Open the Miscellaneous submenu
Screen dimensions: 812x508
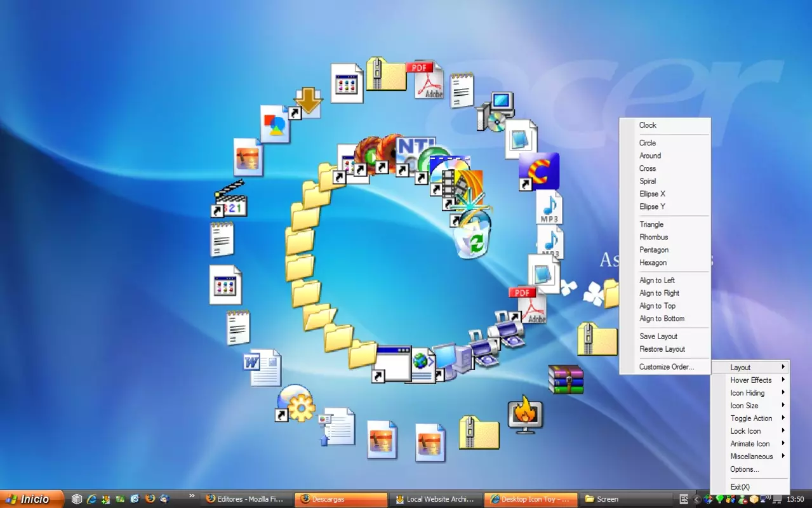750,456
